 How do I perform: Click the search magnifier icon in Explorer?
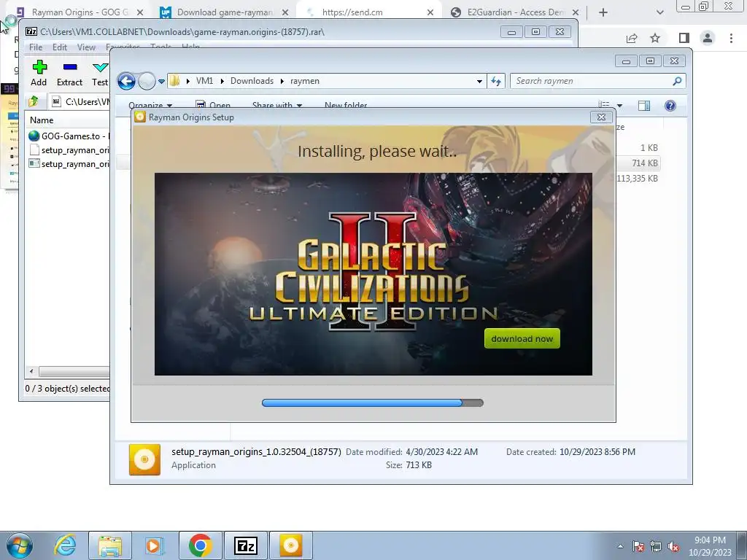[677, 81]
